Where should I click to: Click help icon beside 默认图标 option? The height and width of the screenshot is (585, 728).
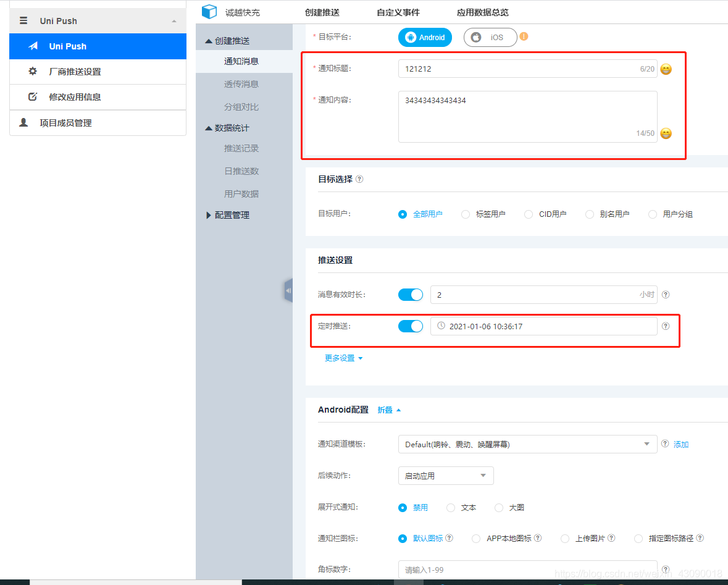point(449,537)
